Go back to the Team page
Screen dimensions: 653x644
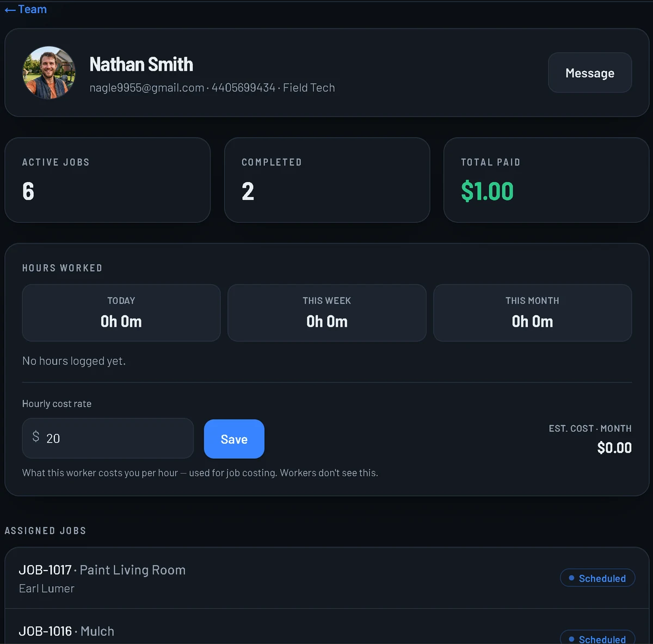(26, 9)
